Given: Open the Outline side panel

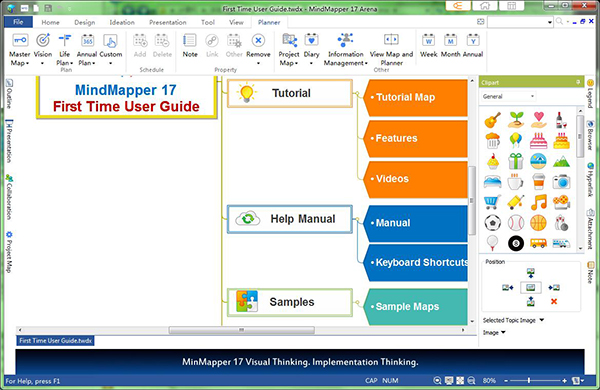Looking at the screenshot, I should [x=9, y=94].
